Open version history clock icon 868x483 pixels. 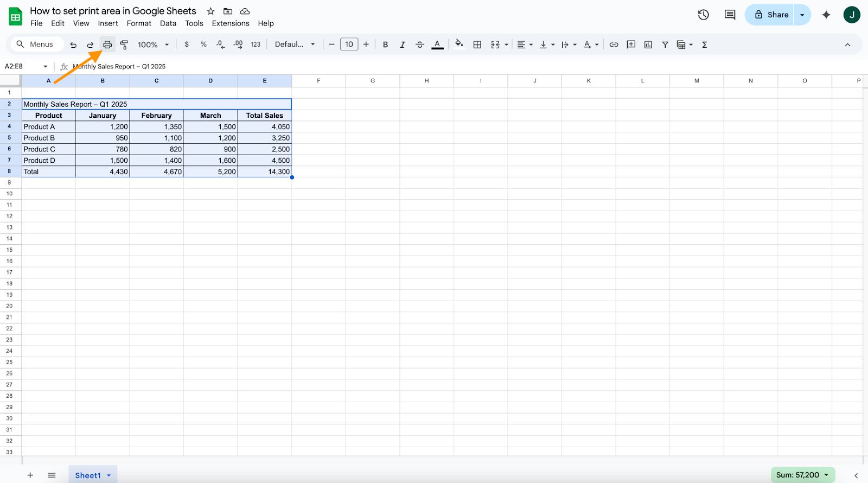[x=704, y=15]
